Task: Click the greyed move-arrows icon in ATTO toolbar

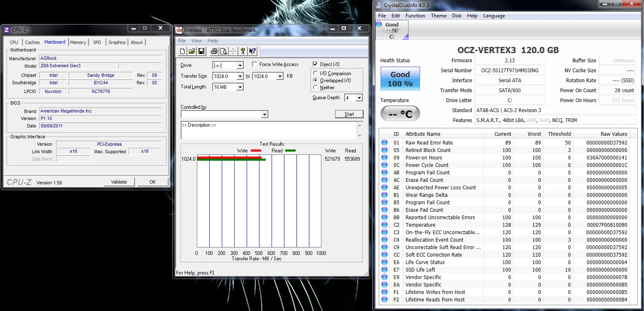Action: pos(233,51)
